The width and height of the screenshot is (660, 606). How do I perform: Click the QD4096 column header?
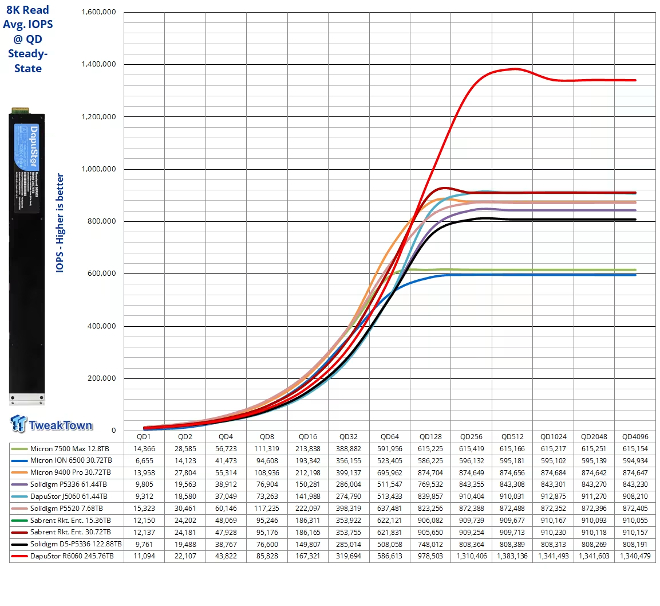(x=635, y=437)
